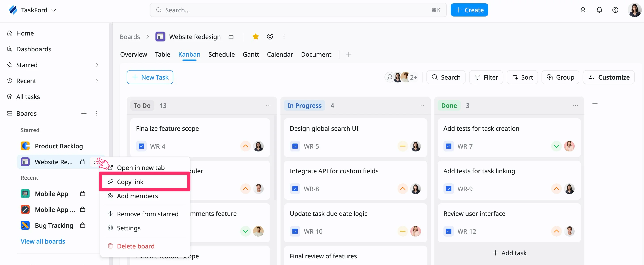Add a new board with the sidebar plus
644x265 pixels.
pyautogui.click(x=84, y=113)
